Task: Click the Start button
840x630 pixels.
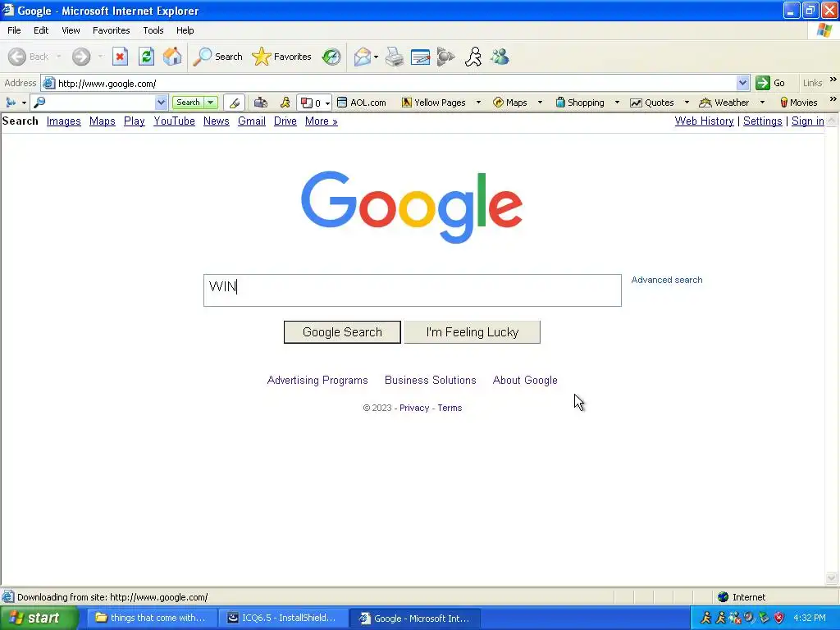Action: 38,618
